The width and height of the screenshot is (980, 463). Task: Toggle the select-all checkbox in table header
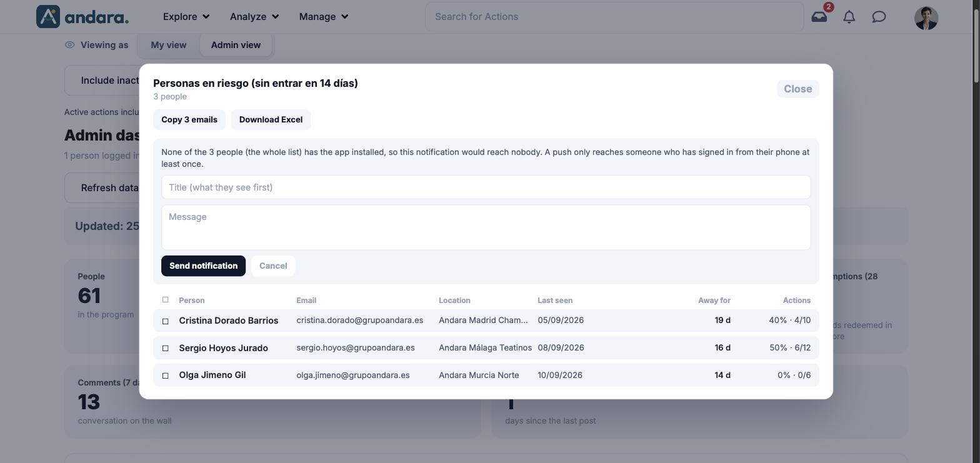(x=166, y=300)
